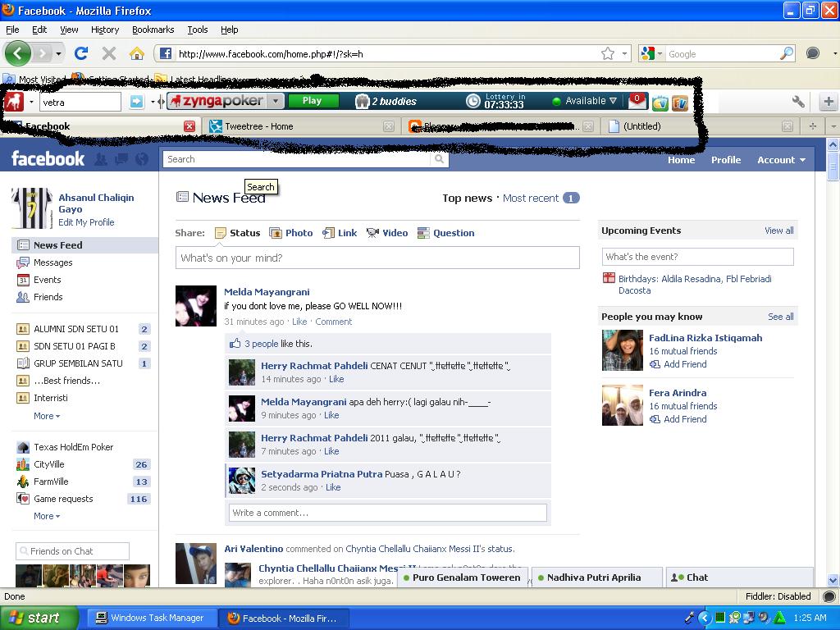Image resolution: width=840 pixels, height=630 pixels.
Task: Open the Account dropdown menu
Action: click(781, 160)
